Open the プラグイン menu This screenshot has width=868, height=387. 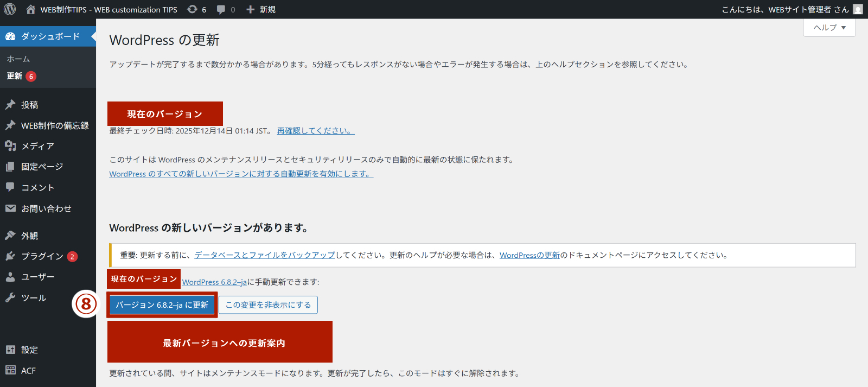click(x=42, y=256)
